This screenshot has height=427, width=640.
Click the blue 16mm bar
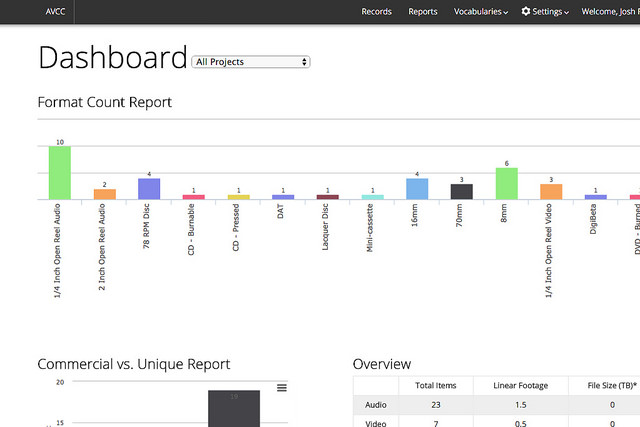pyautogui.click(x=417, y=188)
